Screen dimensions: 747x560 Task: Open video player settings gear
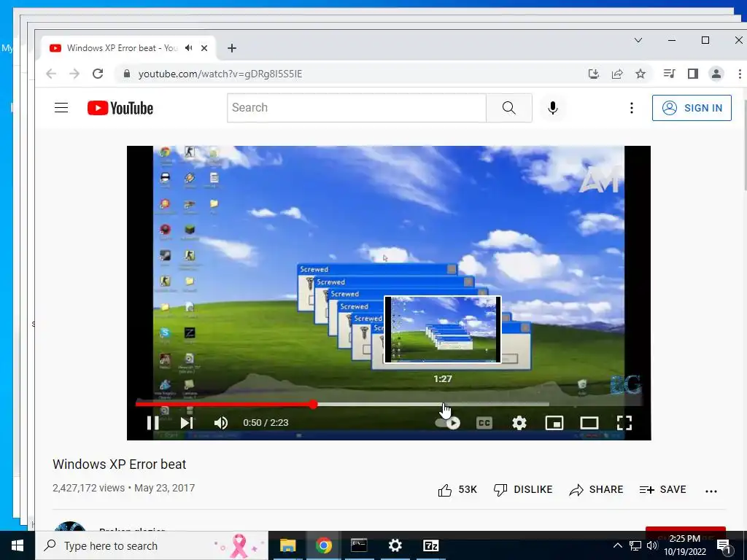tap(519, 423)
